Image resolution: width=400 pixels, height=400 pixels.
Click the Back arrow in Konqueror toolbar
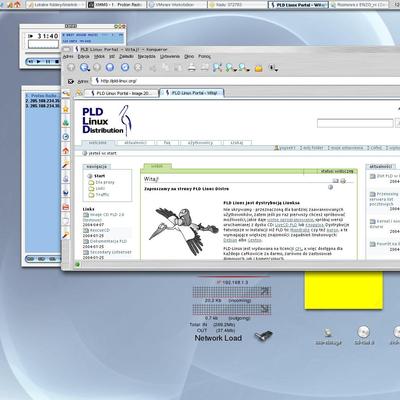(84, 68)
